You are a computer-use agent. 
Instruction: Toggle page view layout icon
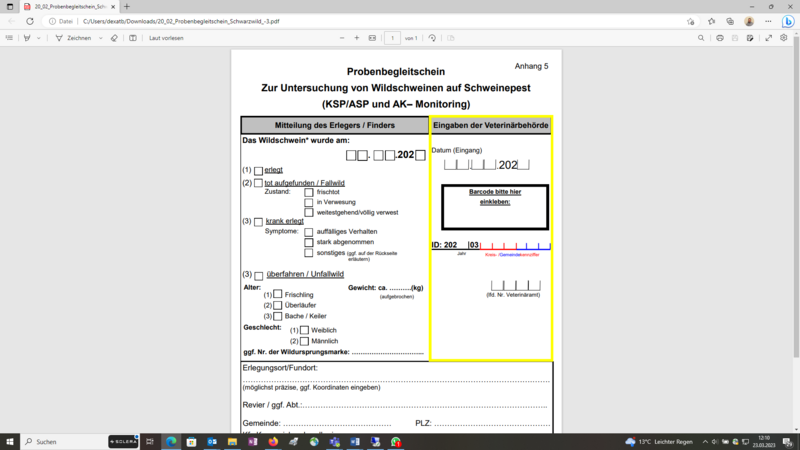click(x=133, y=38)
